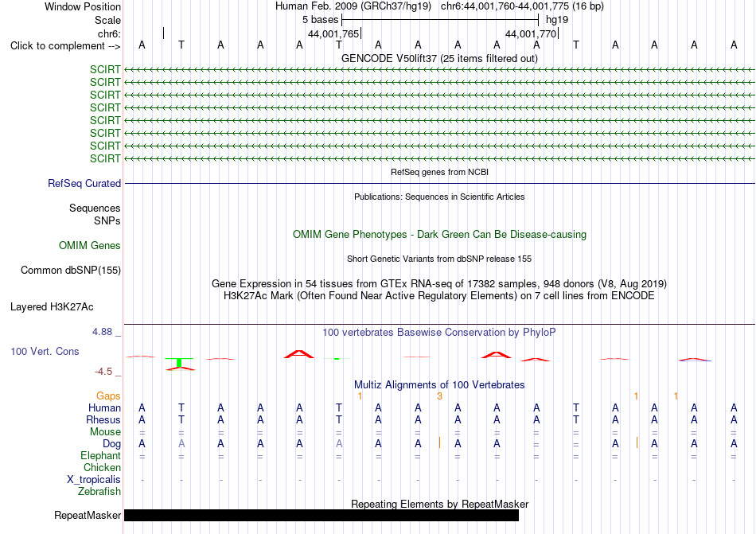Click the Elephant alignment row label
Viewport: 756px width, 534px height.
point(101,456)
